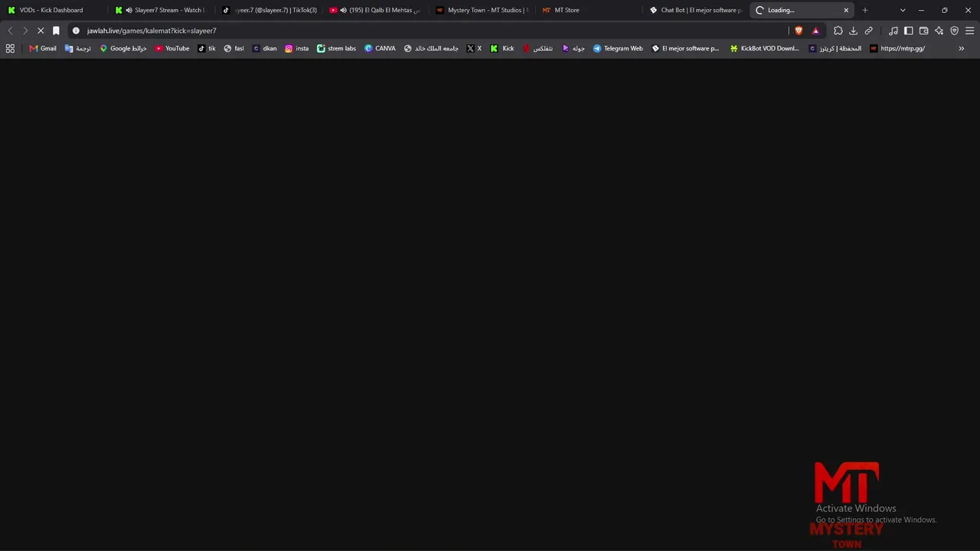The width and height of the screenshot is (980, 551).
Task: Open the tik bookmark
Action: [x=207, y=48]
